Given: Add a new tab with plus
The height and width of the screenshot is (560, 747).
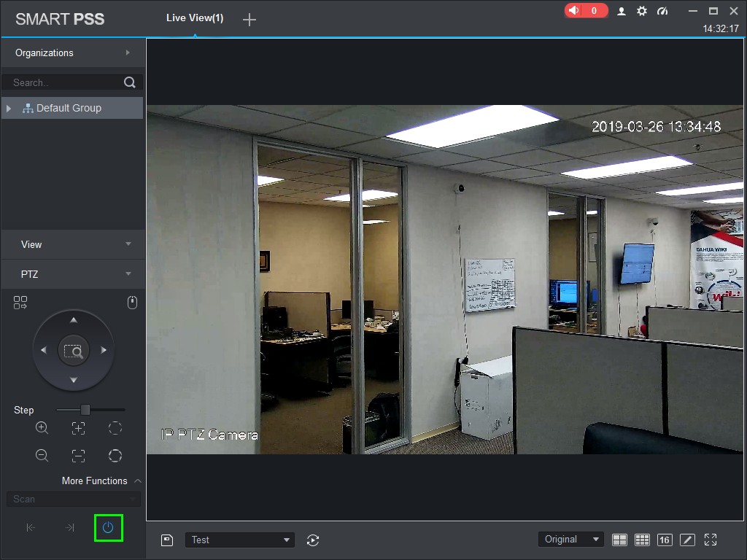Looking at the screenshot, I should [x=249, y=20].
